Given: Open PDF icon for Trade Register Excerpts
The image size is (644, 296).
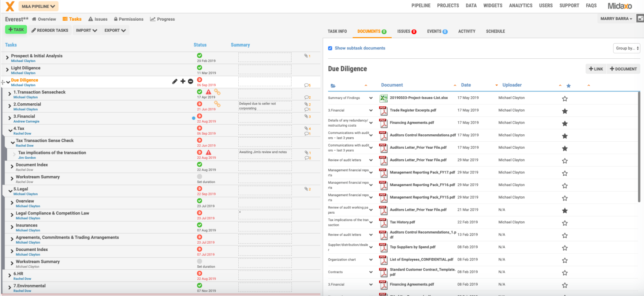Looking at the screenshot, I should (384, 110).
